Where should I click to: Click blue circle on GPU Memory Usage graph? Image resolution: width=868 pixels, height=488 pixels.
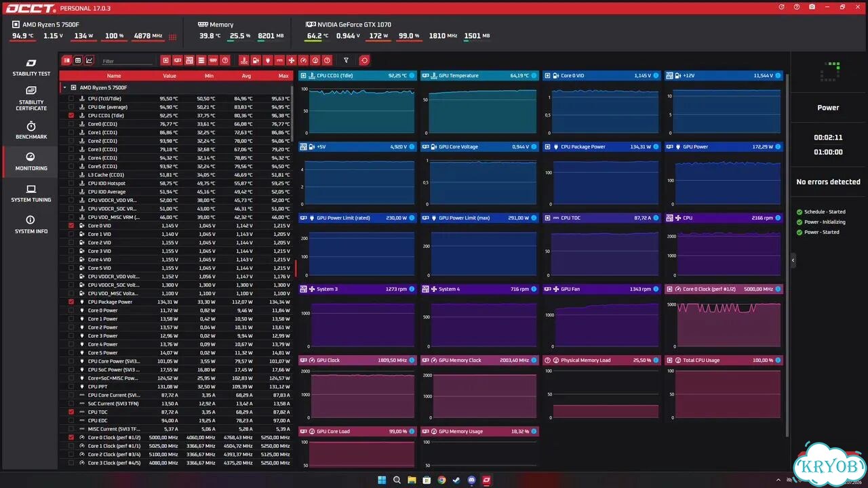(534, 432)
